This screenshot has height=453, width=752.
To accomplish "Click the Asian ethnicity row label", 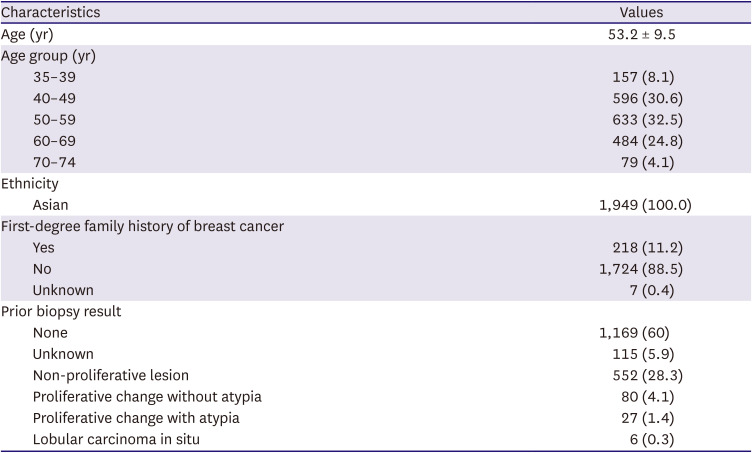I will 51,204.
